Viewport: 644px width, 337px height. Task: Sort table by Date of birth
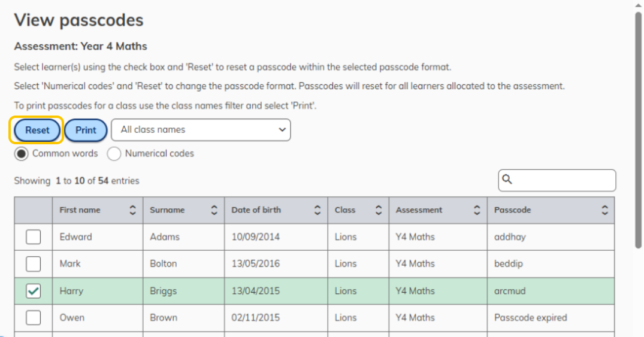pyautogui.click(x=318, y=210)
